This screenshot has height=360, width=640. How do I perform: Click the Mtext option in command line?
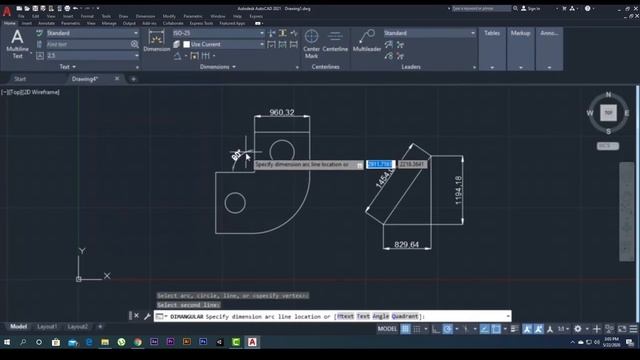point(345,316)
